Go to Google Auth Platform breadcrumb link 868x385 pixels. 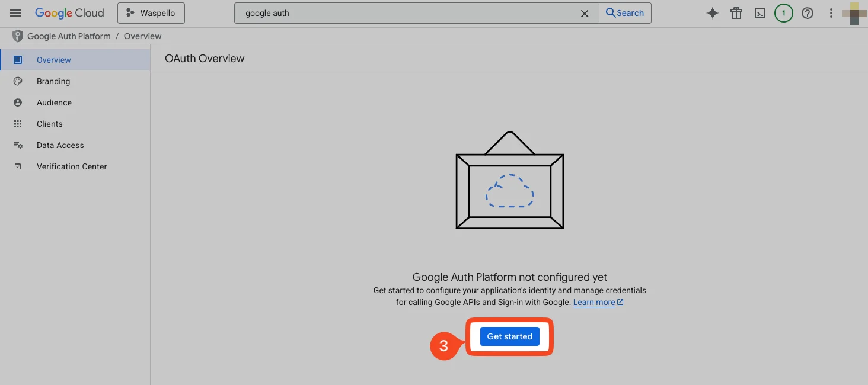tap(69, 36)
